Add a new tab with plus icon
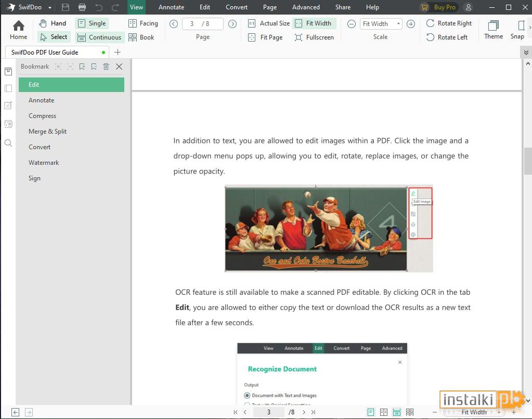 point(118,53)
